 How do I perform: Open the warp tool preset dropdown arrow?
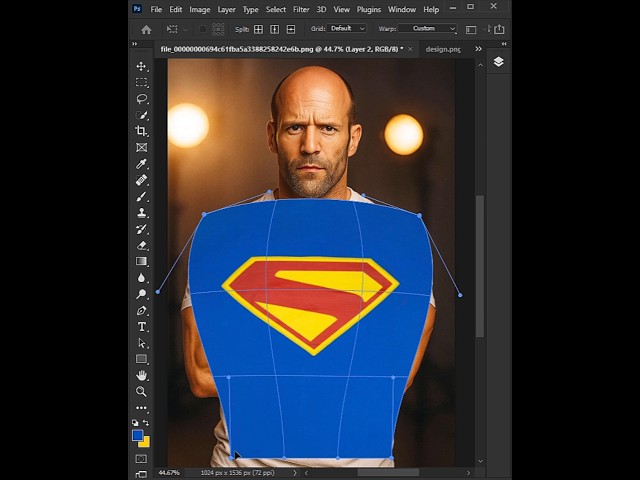pos(185,29)
